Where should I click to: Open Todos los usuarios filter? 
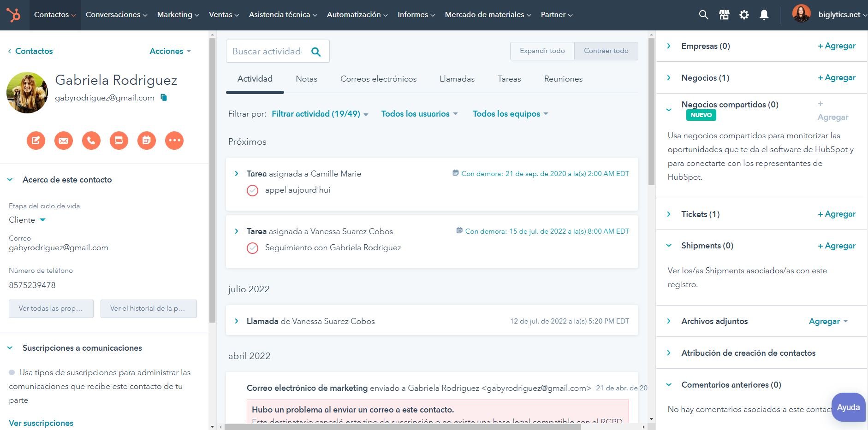coord(419,114)
